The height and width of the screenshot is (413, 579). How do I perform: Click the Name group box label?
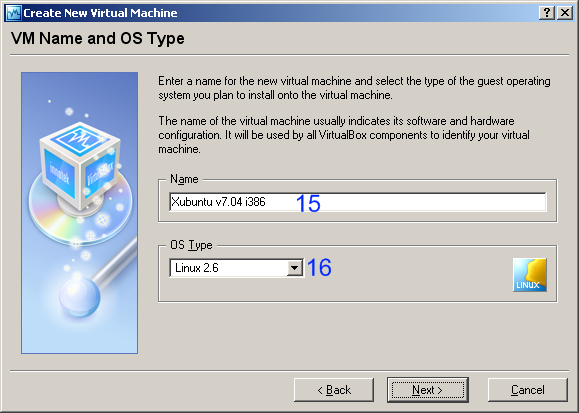[x=184, y=179]
